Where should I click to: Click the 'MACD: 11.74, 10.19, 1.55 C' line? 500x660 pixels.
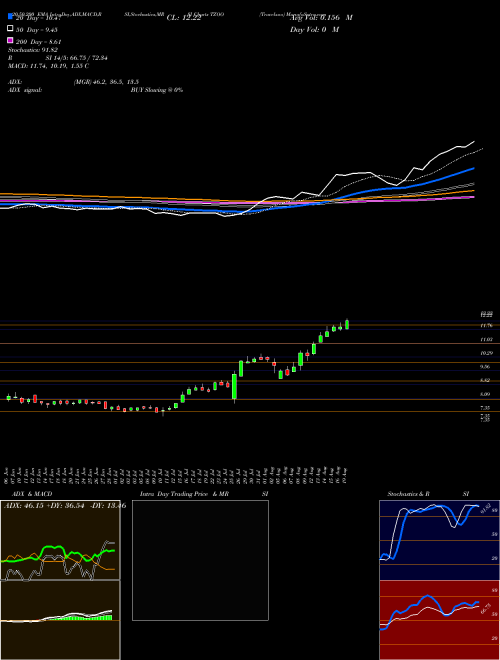[x=48, y=66]
